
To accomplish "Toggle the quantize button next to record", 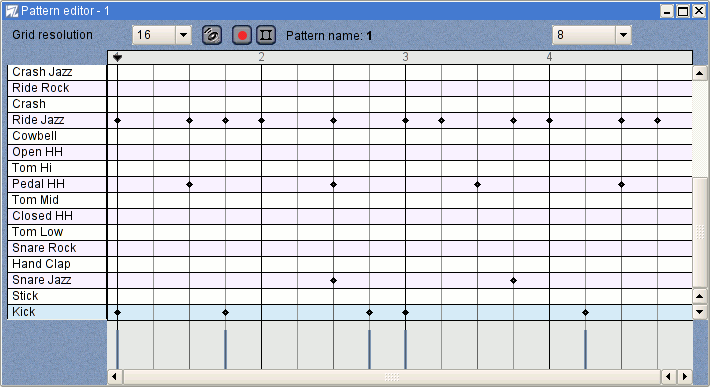I will point(266,35).
